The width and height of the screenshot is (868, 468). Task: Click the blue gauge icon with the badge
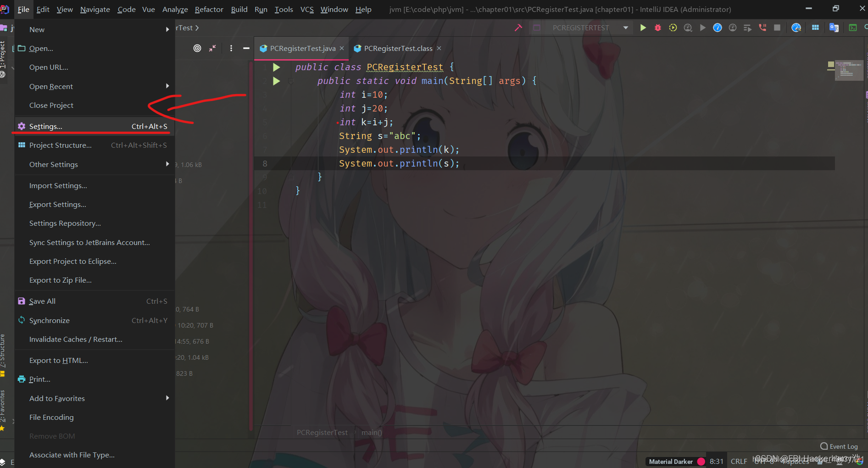796,28
